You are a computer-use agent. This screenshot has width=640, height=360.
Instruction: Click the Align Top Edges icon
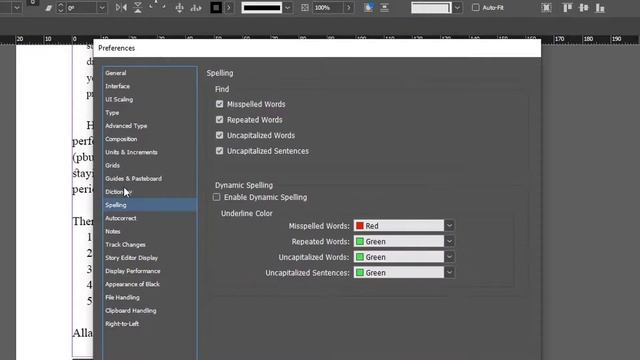point(567,8)
